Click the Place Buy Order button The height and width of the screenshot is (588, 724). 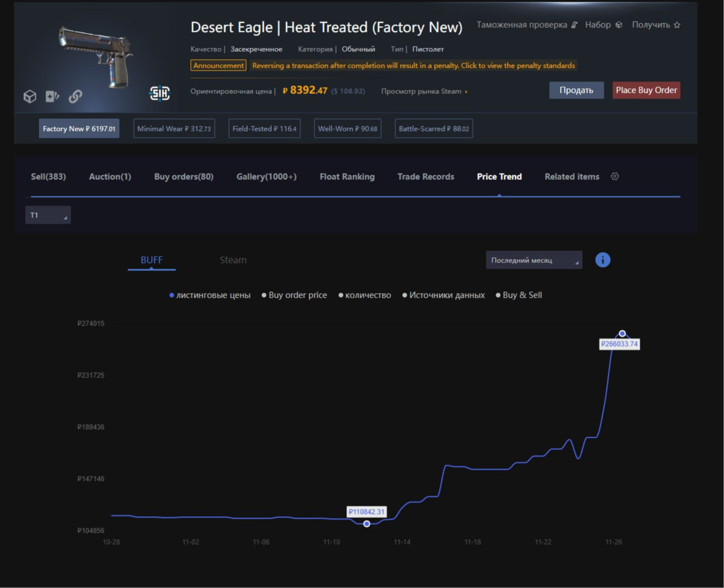pyautogui.click(x=646, y=91)
